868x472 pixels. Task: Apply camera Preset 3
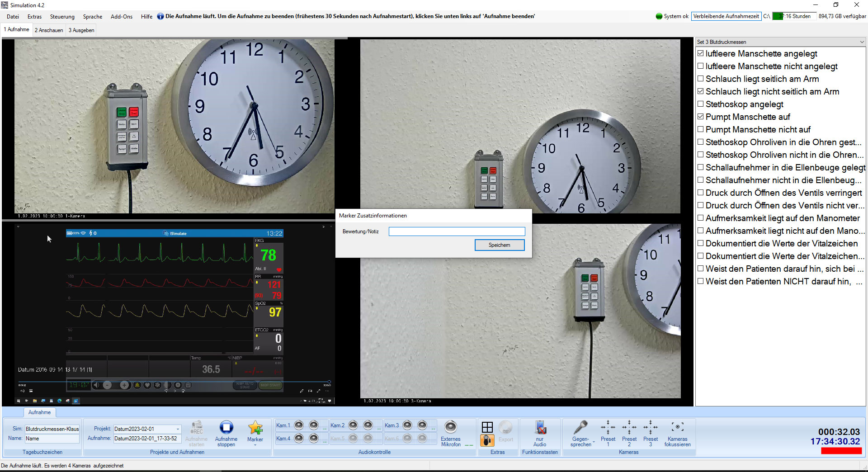(651, 433)
